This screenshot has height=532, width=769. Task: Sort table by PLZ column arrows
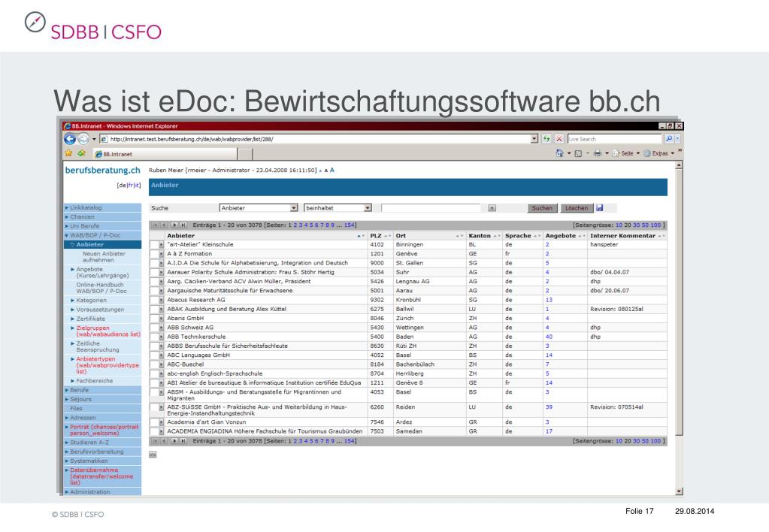387,236
